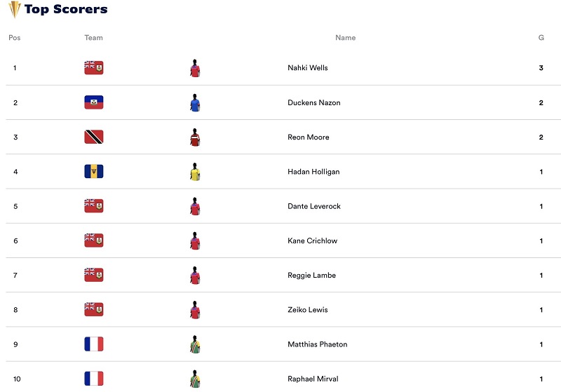Open Nahki Wells player name link
This screenshot has height=392, width=561.
tap(308, 68)
